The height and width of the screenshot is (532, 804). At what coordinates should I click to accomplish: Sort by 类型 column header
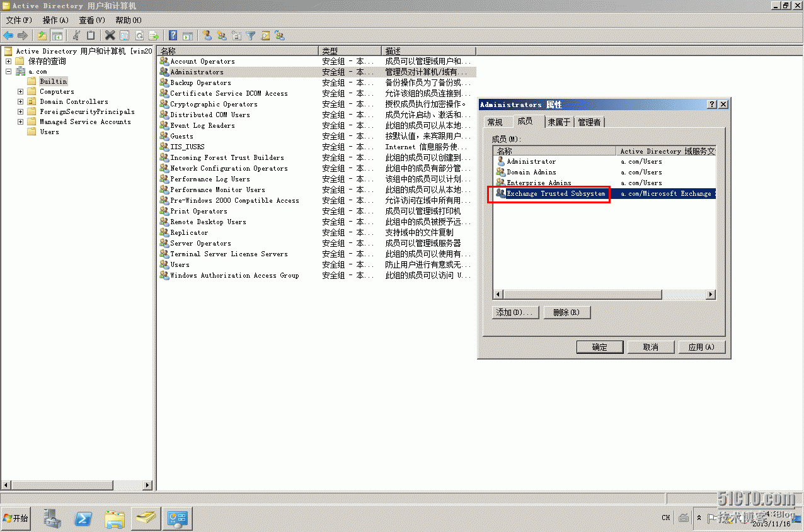350,50
